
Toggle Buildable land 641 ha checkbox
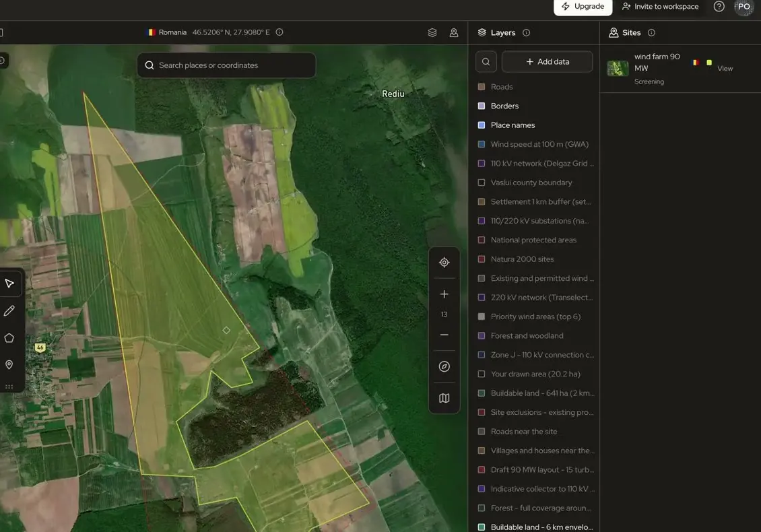coord(482,393)
